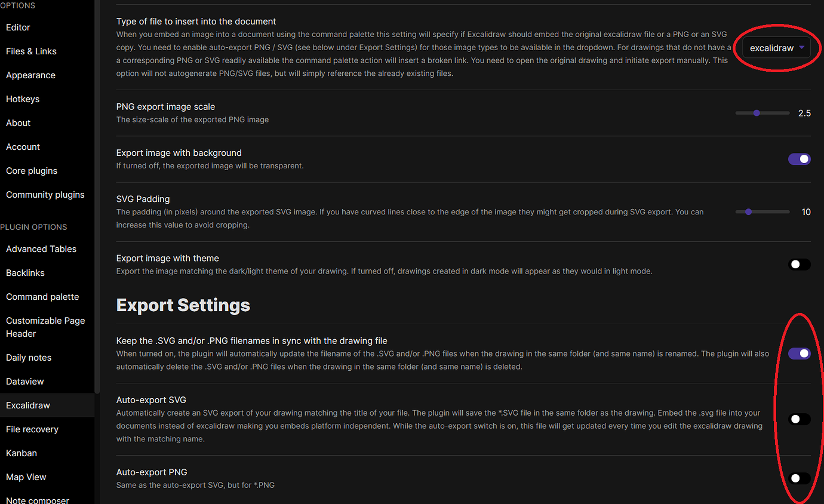Enable Export image with theme
Screen dimensions: 824x504
pyautogui.click(x=799, y=264)
